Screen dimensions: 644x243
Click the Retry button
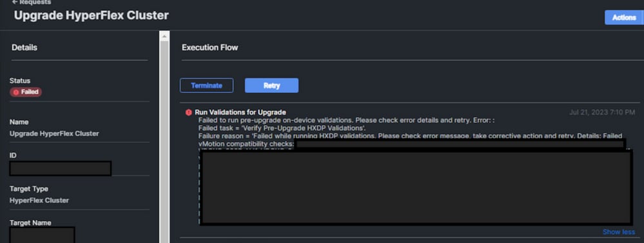pos(271,85)
